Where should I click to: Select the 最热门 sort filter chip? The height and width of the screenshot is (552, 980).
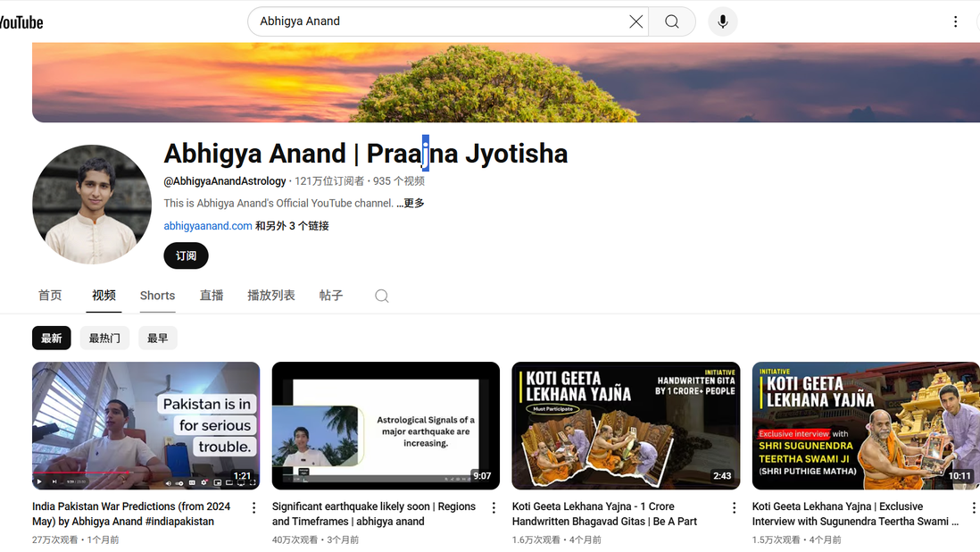point(104,338)
